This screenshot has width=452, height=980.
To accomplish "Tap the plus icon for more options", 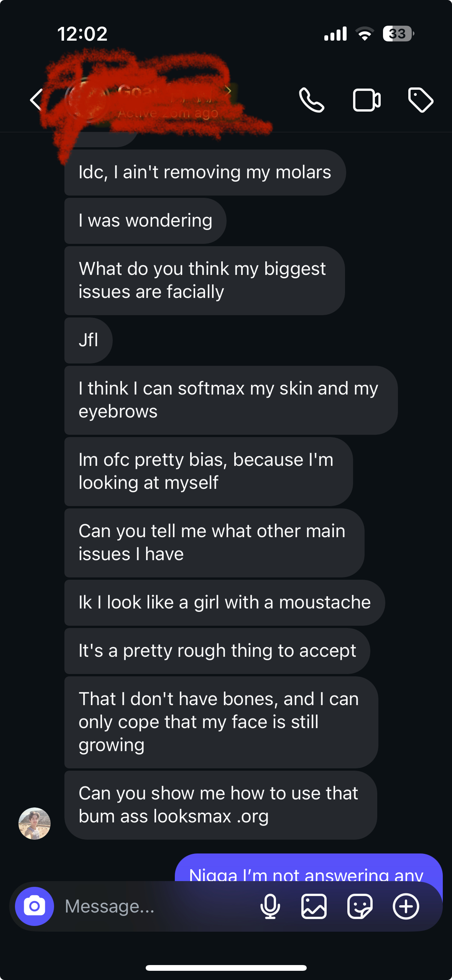I will point(406,906).
